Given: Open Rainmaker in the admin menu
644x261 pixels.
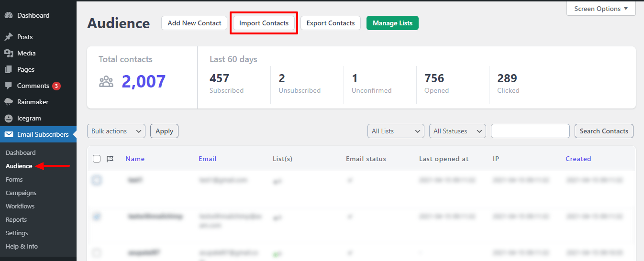Looking at the screenshot, I should pos(33,102).
